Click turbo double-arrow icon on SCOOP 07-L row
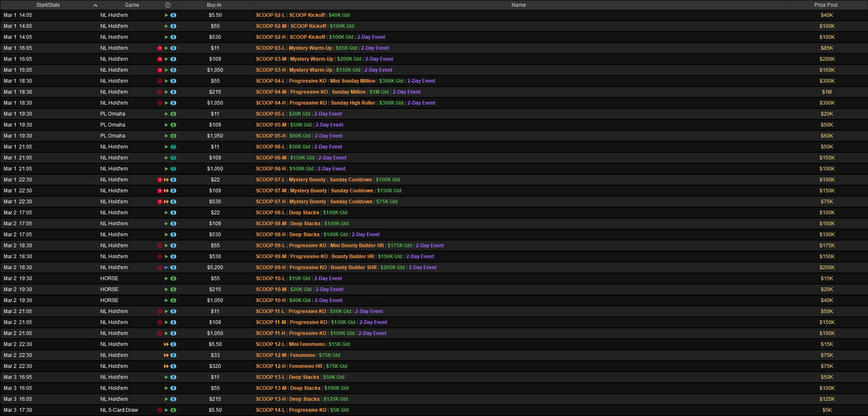 point(167,180)
